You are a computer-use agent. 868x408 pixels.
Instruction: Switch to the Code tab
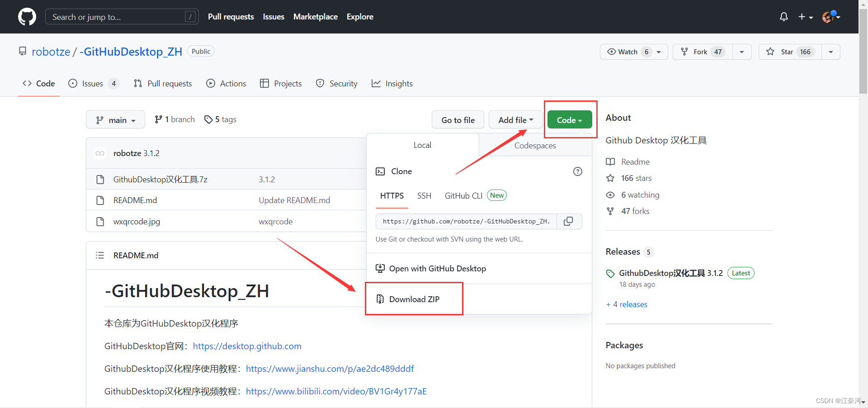39,83
